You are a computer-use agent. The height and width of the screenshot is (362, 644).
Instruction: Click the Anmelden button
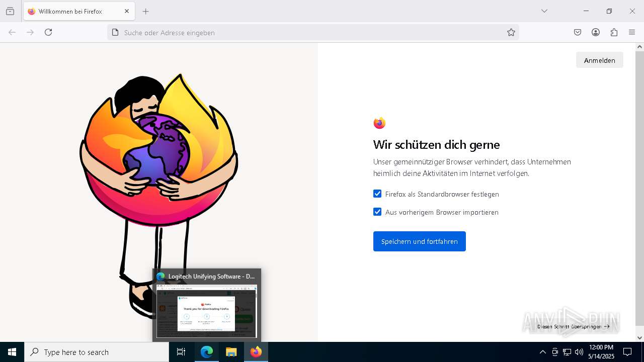599,60
